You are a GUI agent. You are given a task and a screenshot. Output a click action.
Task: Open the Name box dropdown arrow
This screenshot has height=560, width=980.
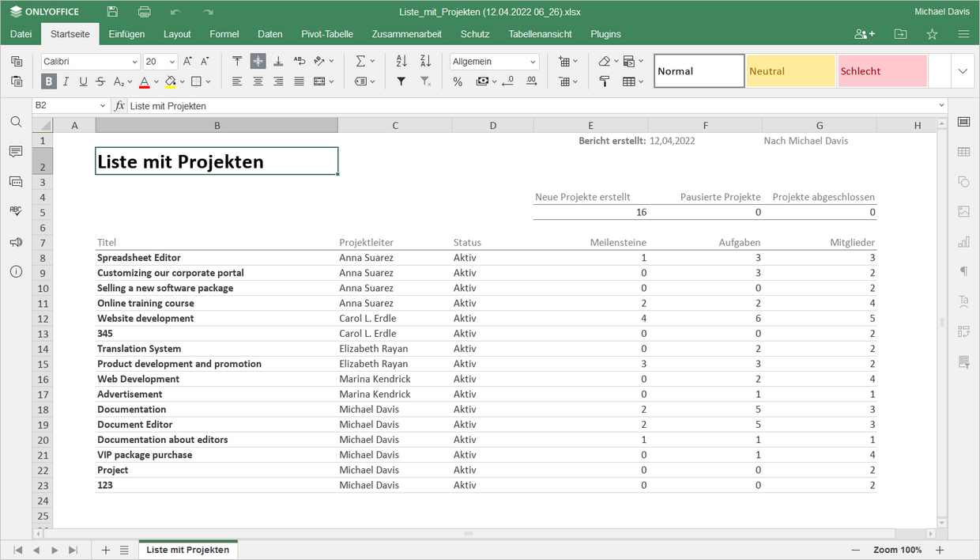103,106
